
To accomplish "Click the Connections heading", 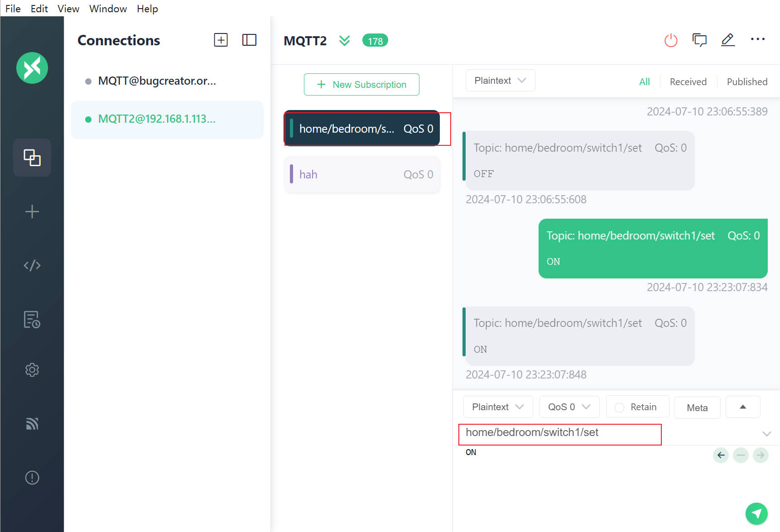I will click(x=119, y=40).
